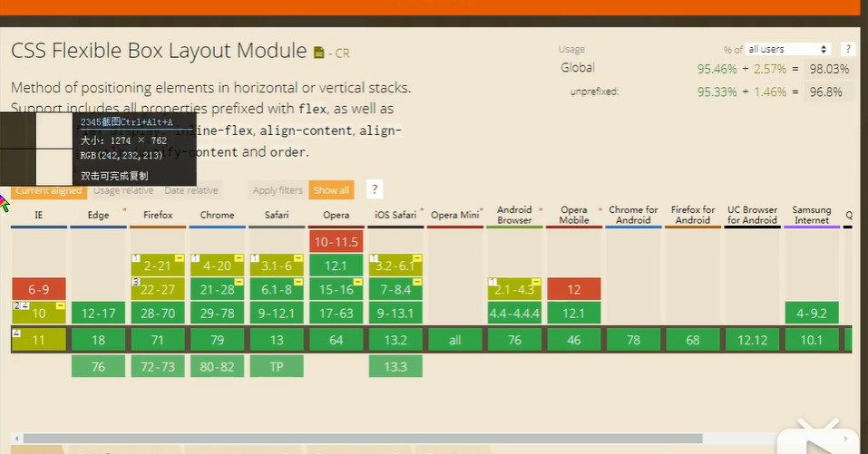This screenshot has height=454, width=868.
Task: Click the Firefox for Android header
Action: (x=693, y=215)
